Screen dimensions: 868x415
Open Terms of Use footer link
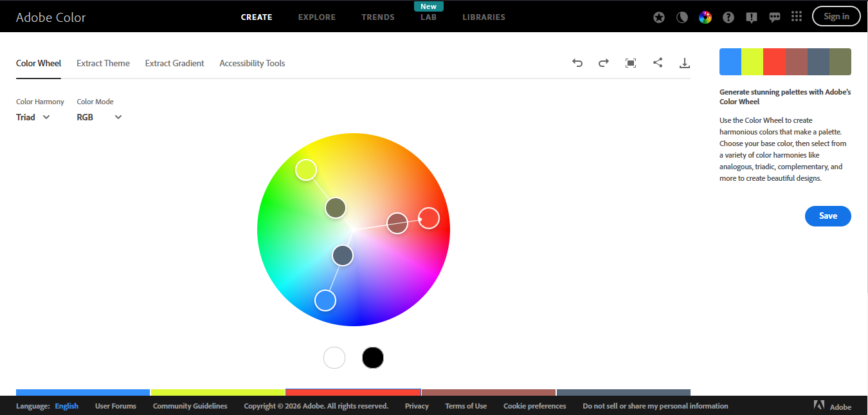point(466,406)
